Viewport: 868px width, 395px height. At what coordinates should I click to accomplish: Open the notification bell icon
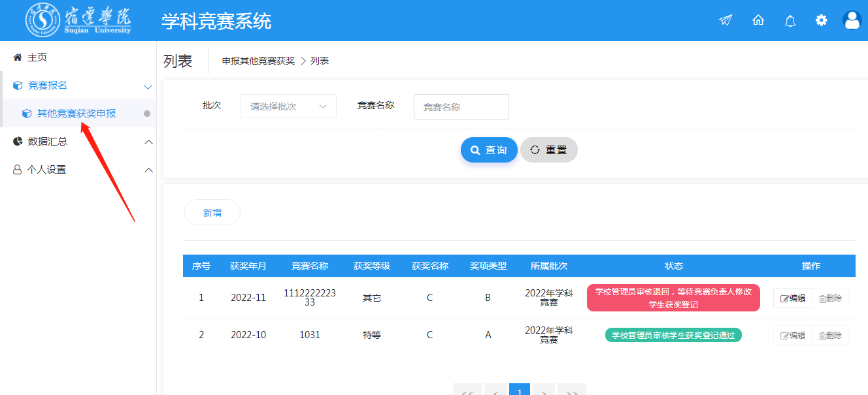click(x=790, y=21)
